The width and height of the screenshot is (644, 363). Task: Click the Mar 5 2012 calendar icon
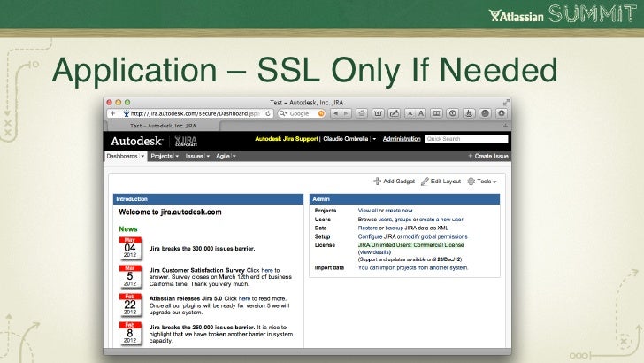[130, 276]
